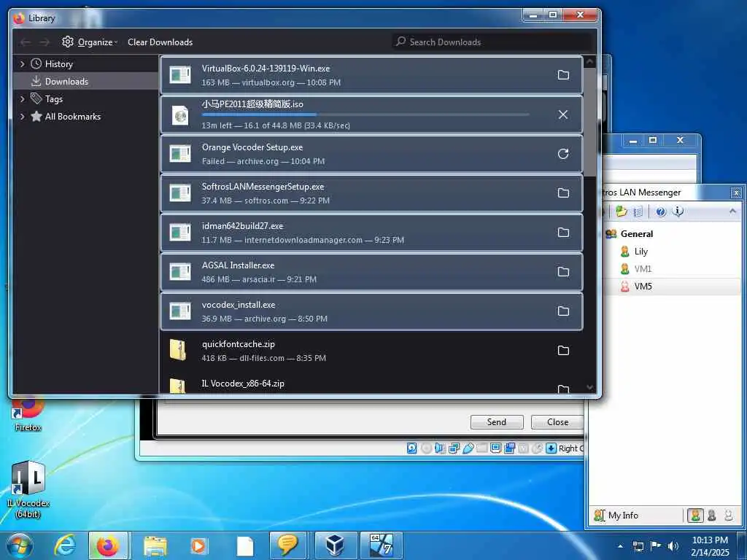The image size is (747, 560).
Task: Click the Action Center flag tray icon
Action: 656,545
